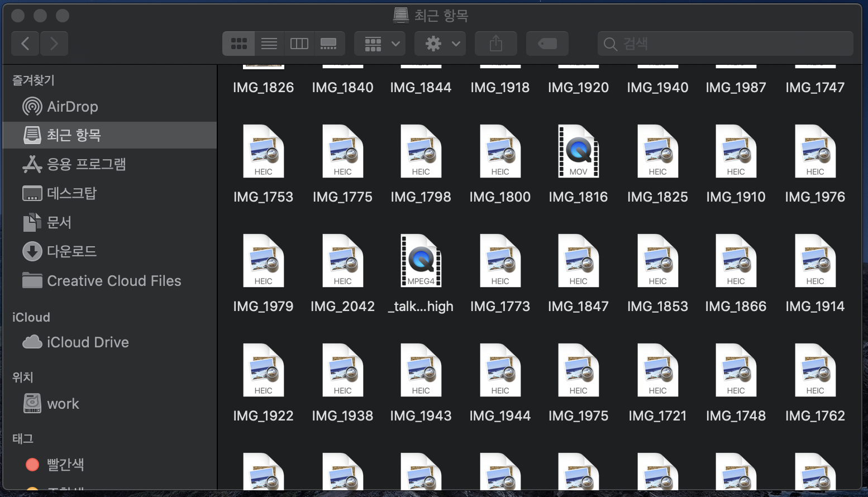This screenshot has width=868, height=497.
Task: Open 다운로드 in the sidebar
Action: tap(109, 251)
